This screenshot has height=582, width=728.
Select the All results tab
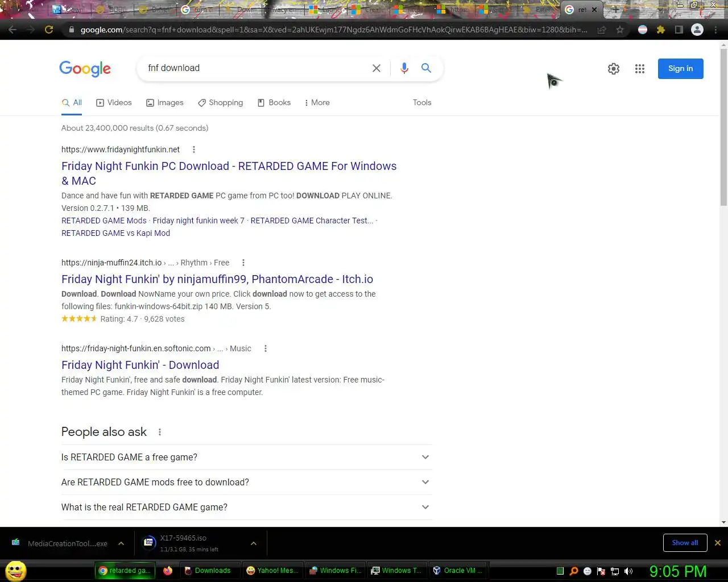(72, 102)
